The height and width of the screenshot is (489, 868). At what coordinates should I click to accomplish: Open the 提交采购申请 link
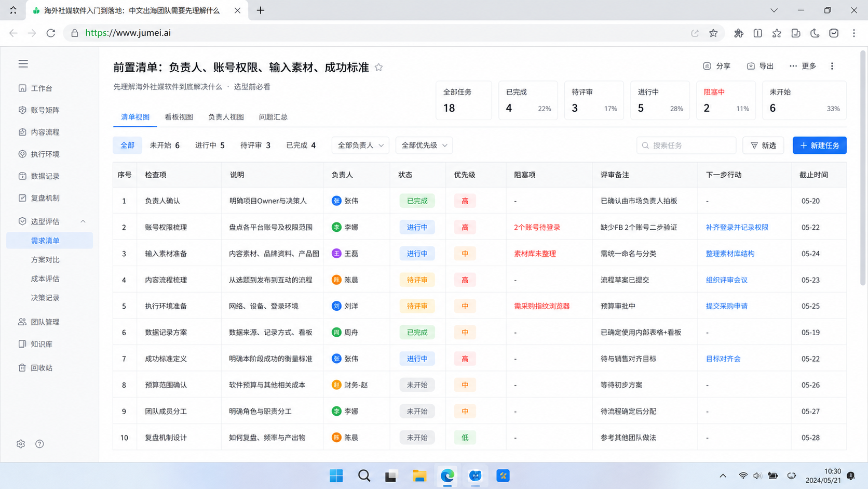[726, 306]
